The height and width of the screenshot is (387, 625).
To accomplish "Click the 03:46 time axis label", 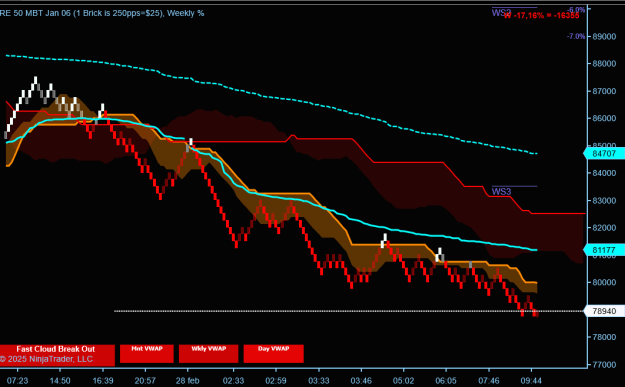I will 361,381.
